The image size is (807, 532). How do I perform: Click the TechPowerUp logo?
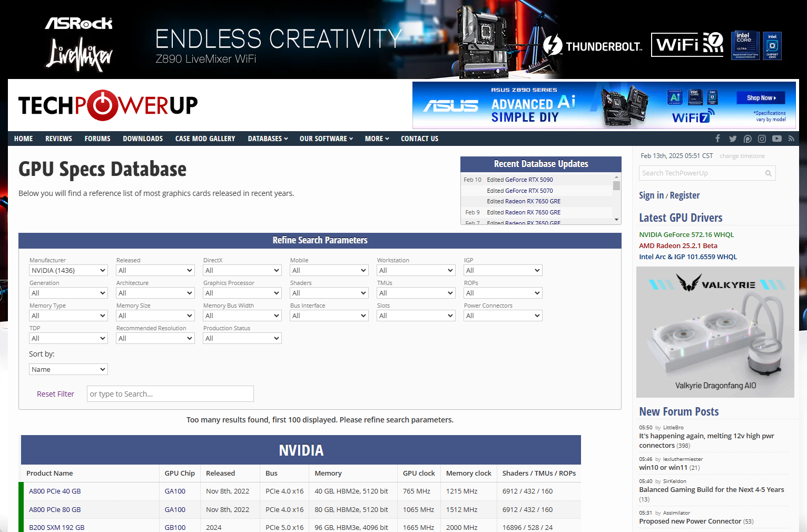click(108, 105)
